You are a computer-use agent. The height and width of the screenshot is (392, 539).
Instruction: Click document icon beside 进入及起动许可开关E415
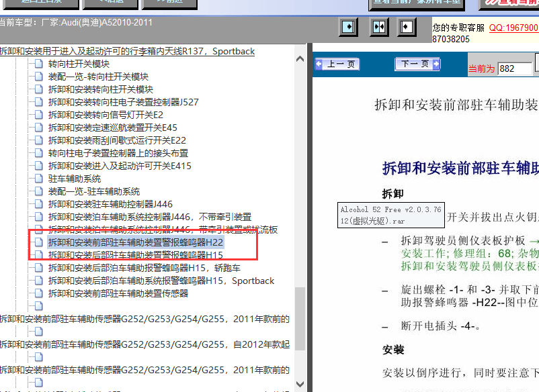[39, 166]
